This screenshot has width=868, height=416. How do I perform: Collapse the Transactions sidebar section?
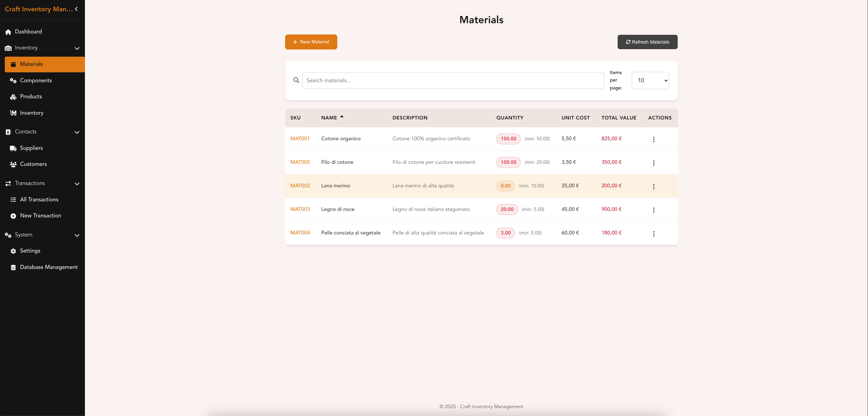tap(77, 184)
